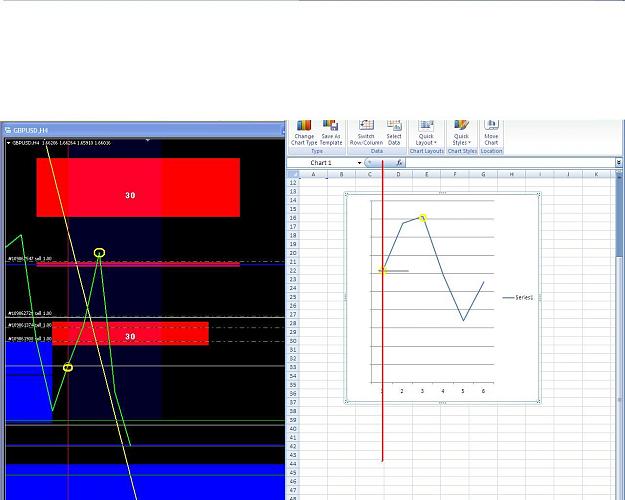Switch Row/Column in the Data group
Image resolution: width=625 pixels, height=500 pixels.
pyautogui.click(x=366, y=133)
